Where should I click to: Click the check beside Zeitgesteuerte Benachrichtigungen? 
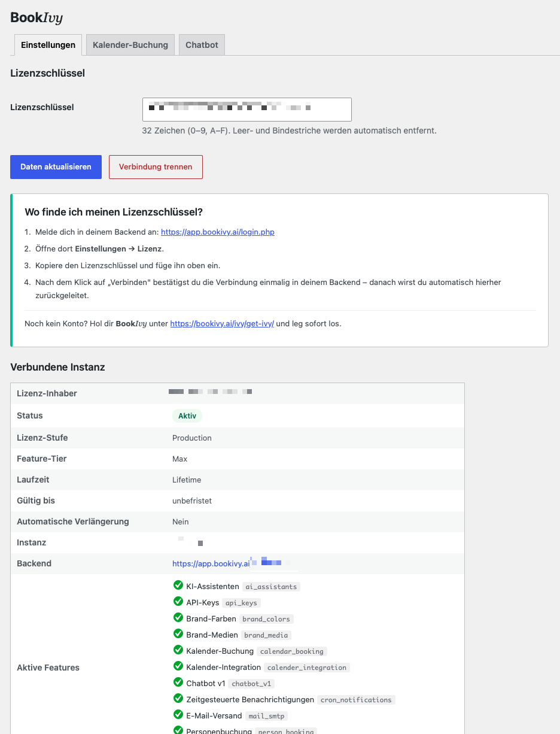click(178, 699)
